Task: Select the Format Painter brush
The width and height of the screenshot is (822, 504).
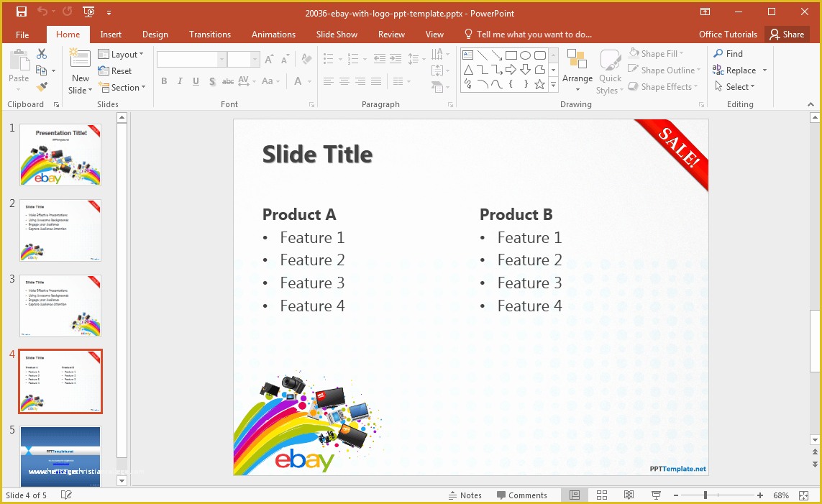Action: coord(42,87)
